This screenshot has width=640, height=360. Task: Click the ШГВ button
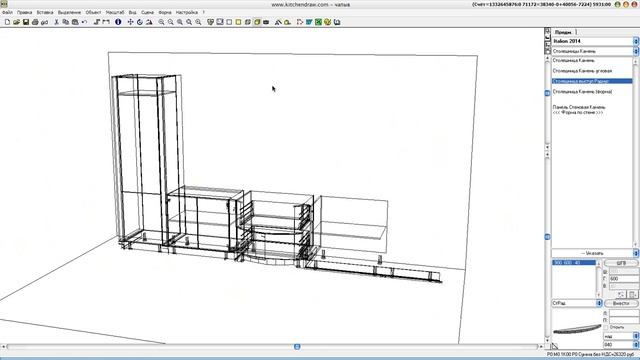pos(621,263)
